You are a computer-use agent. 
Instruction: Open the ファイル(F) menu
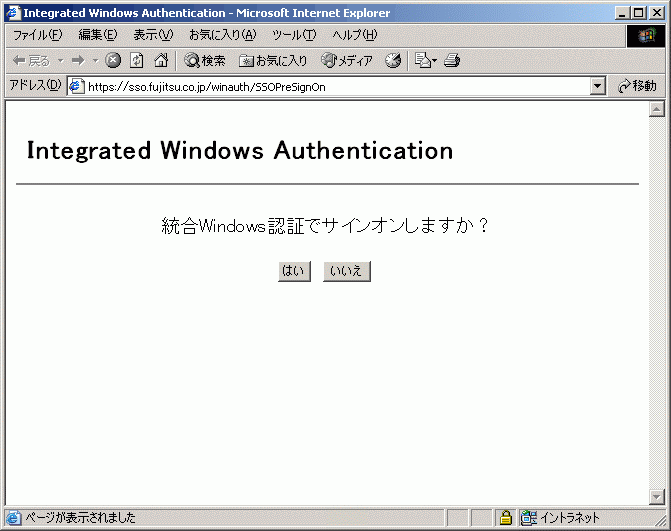point(38,35)
